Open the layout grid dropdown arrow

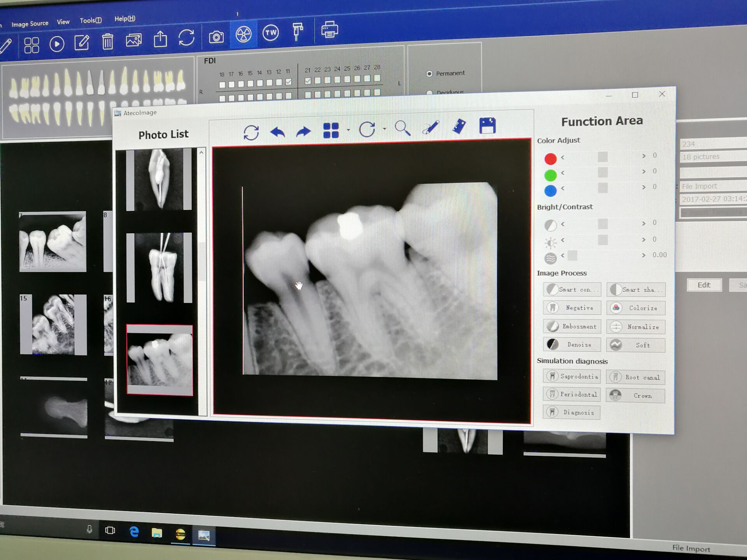pyautogui.click(x=348, y=130)
